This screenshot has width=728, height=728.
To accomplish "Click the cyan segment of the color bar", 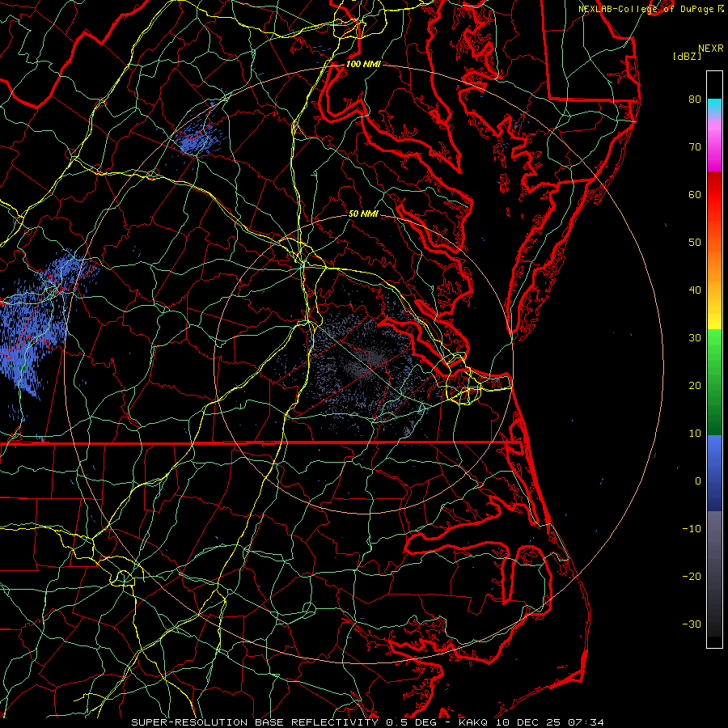I will click(x=714, y=106).
